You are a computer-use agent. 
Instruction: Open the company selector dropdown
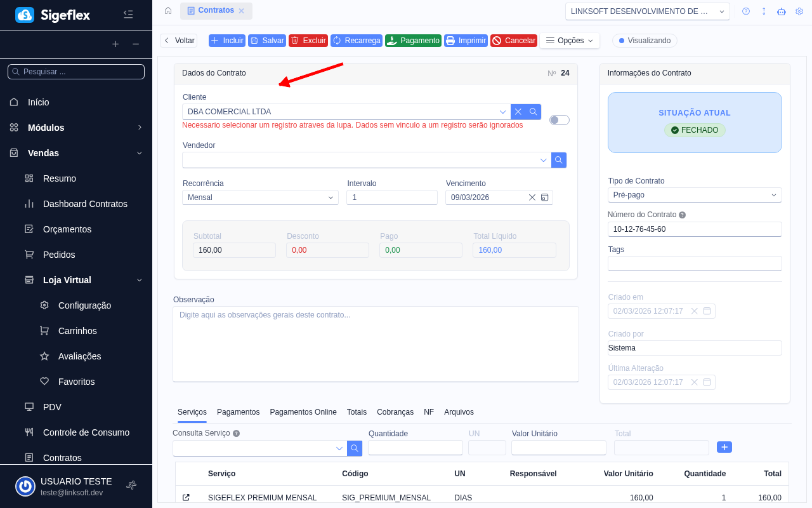pyautogui.click(x=647, y=11)
